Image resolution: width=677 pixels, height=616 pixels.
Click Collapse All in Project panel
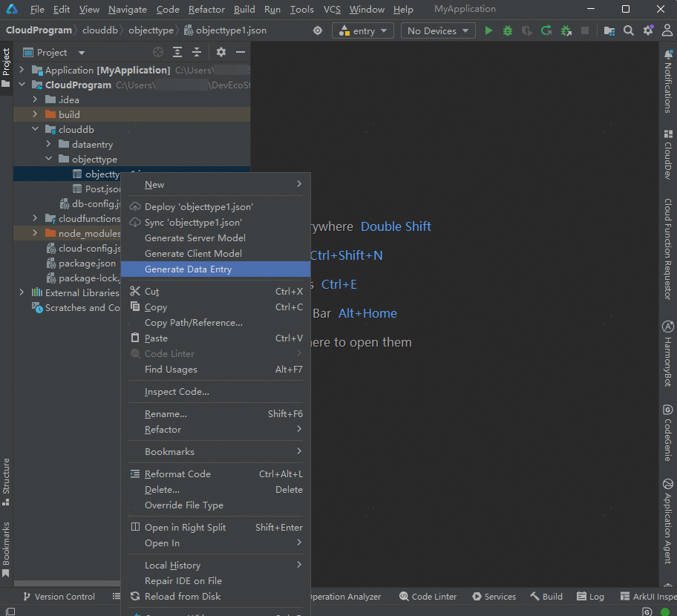tap(197, 53)
